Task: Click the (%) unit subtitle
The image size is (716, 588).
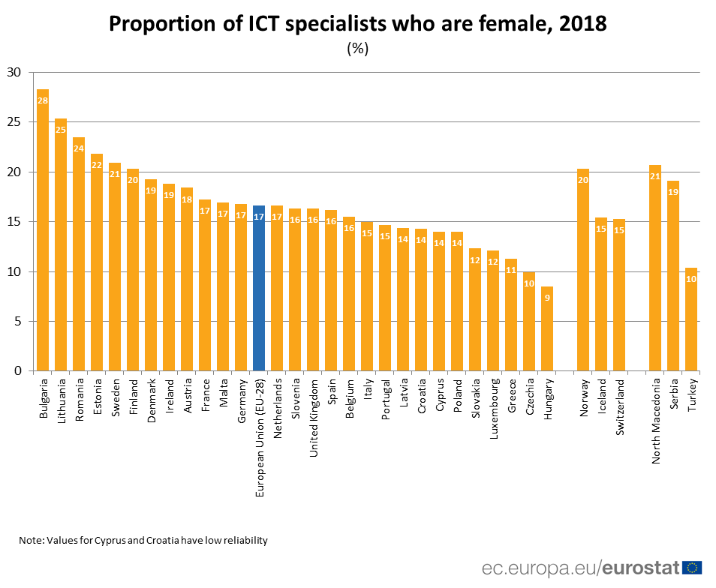Action: coord(357,49)
